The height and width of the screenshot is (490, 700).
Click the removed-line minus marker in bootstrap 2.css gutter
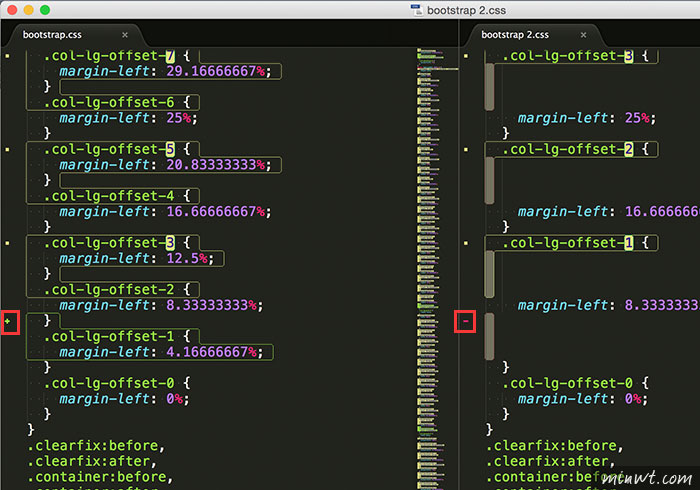pos(466,321)
